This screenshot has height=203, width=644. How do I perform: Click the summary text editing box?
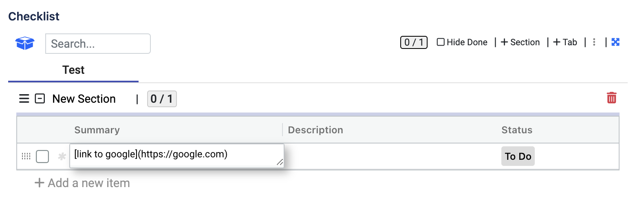171,155
